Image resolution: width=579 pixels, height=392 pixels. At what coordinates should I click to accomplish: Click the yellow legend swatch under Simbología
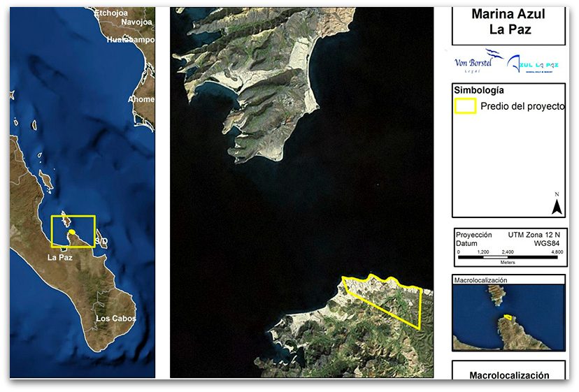click(466, 106)
